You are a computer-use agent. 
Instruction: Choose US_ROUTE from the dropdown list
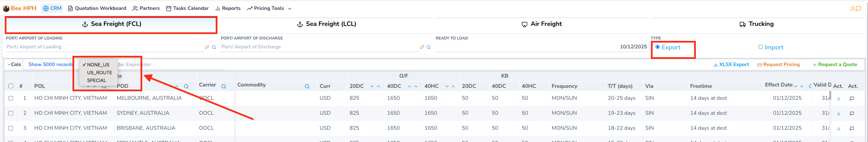pos(99,73)
